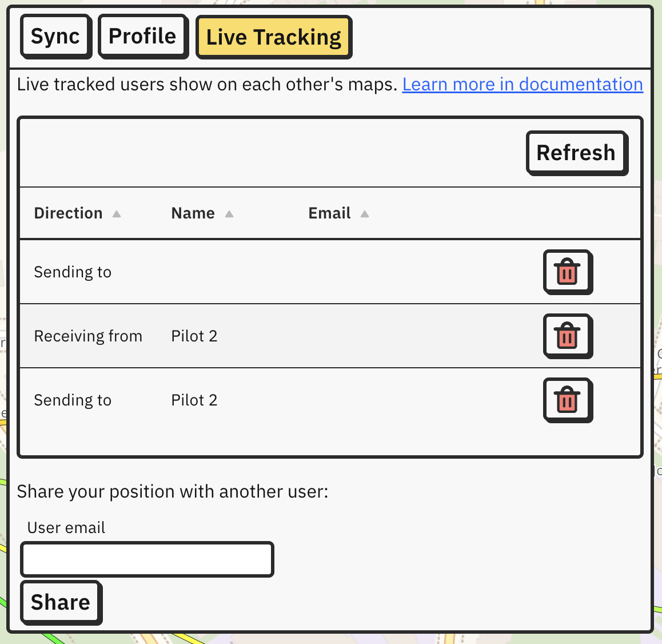Sort table by Email arrow
This screenshot has height=644, width=662.
coord(365,214)
